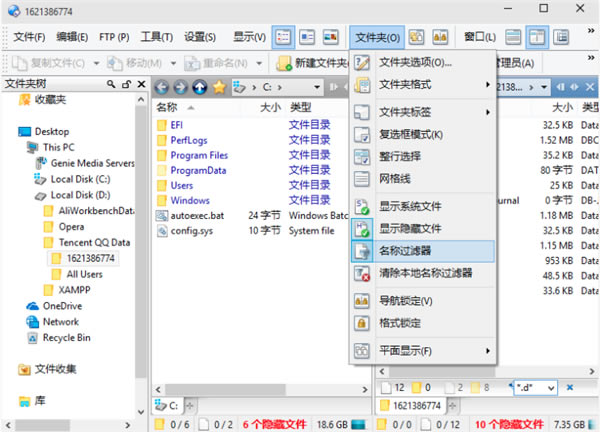
Task: Open the Program Files folder
Action: pos(198,155)
